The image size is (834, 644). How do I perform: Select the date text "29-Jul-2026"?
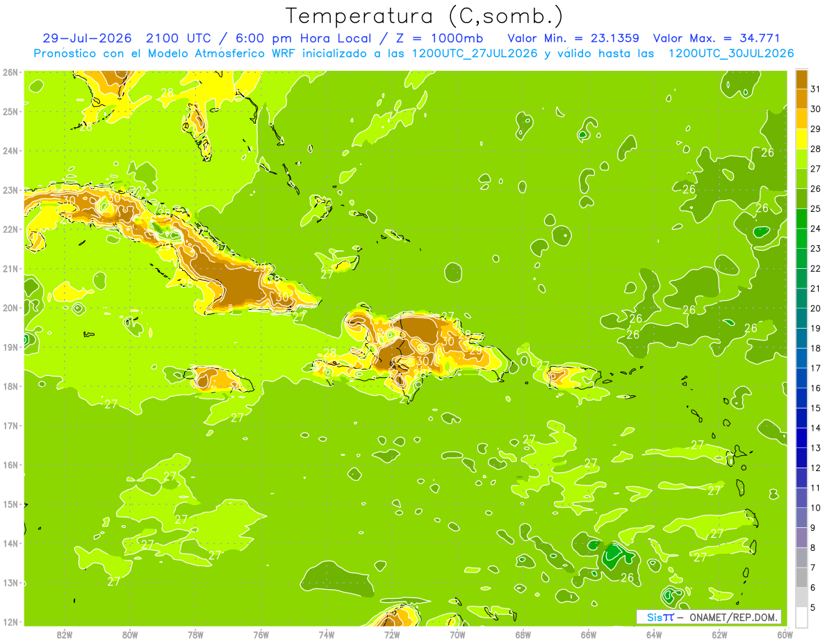(89, 38)
